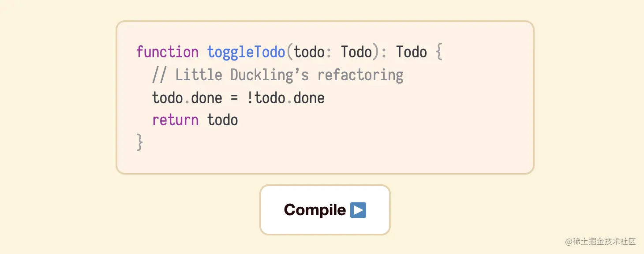Viewport: 644px width, 254px height.
Task: Click the opening curly brace on line one
Action: pyautogui.click(x=438, y=52)
